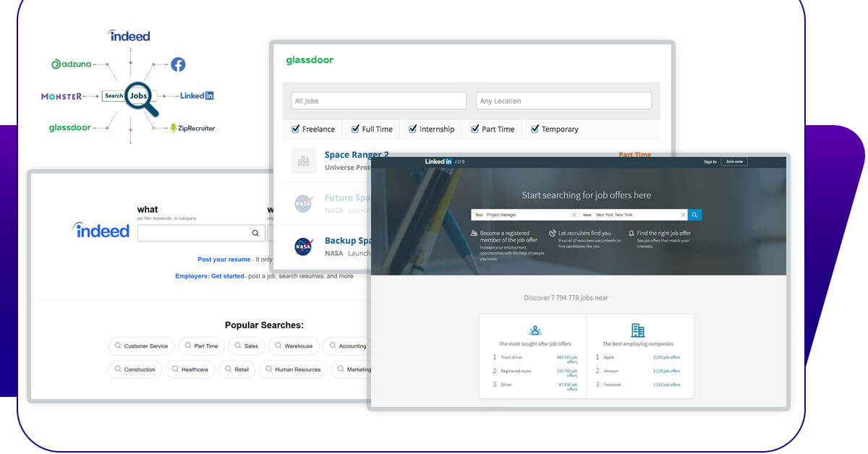Click the registered member people icon
Screen dimensions: 868x454
474,234
